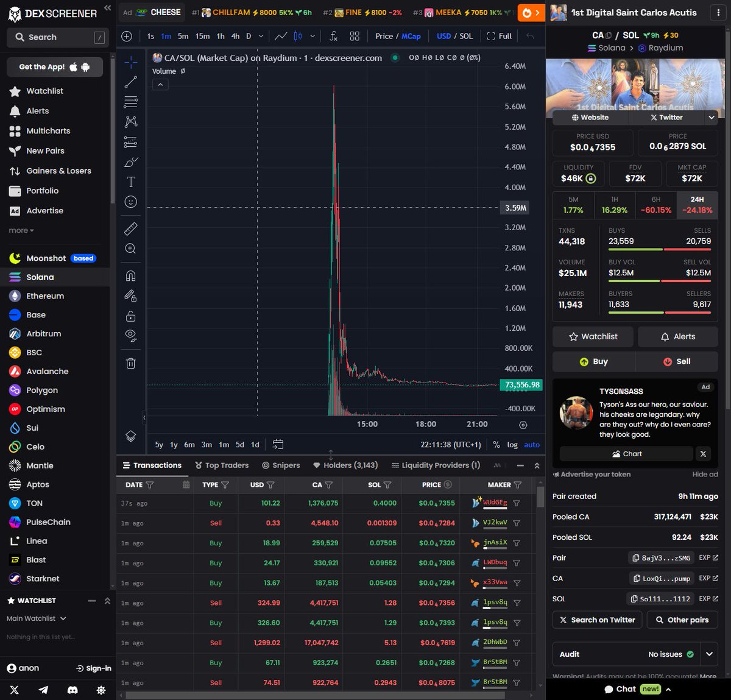This screenshot has width=731, height=700.
Task: Expand the Chat panel caret
Action: (668, 690)
